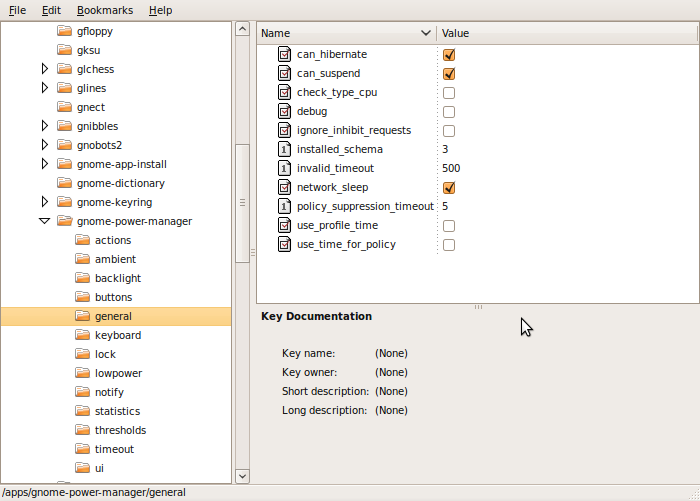Image resolution: width=700 pixels, height=501 pixels.
Task: Select the use_profile_time key name
Action: (338, 225)
